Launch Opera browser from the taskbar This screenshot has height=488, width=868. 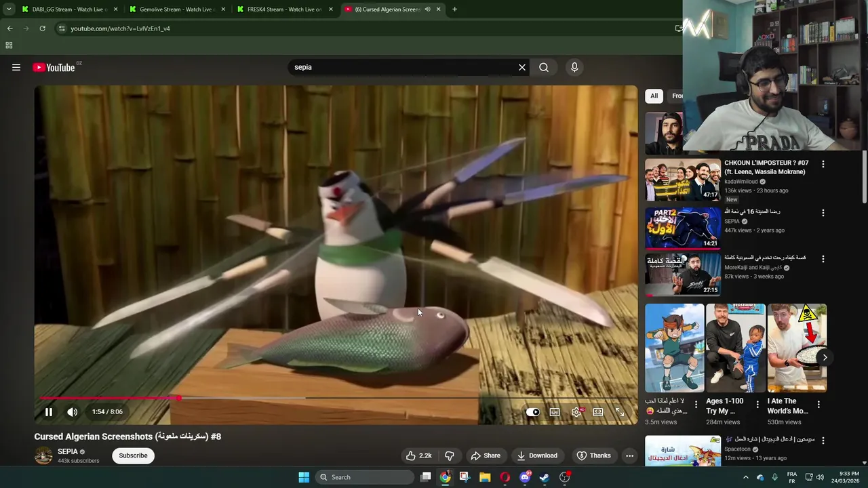(x=505, y=477)
